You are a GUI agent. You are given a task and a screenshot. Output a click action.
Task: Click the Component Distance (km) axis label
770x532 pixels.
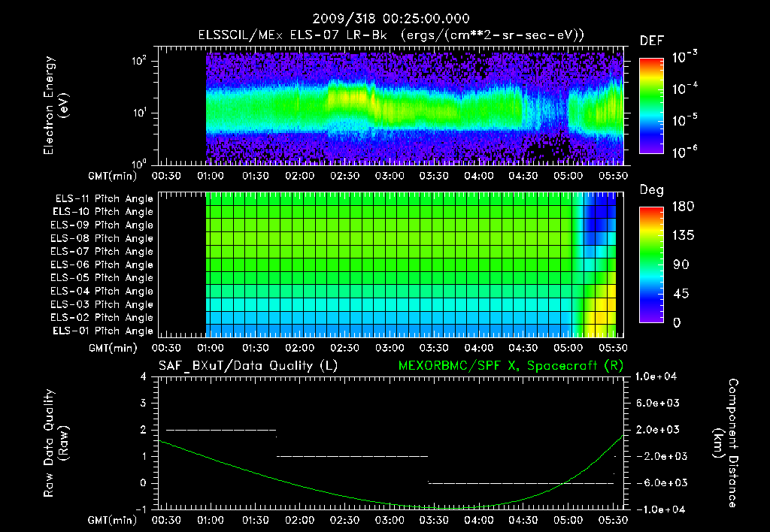click(726, 443)
